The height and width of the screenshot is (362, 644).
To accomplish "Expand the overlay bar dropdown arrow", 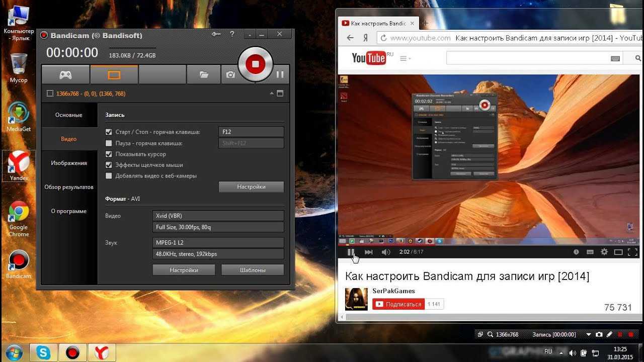I will pos(588,335).
